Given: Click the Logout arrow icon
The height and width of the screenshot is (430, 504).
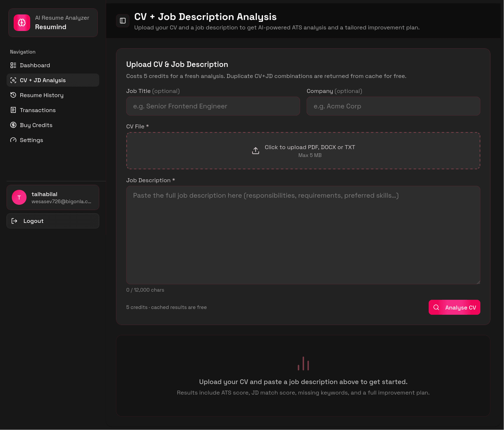Looking at the screenshot, I should [14, 221].
